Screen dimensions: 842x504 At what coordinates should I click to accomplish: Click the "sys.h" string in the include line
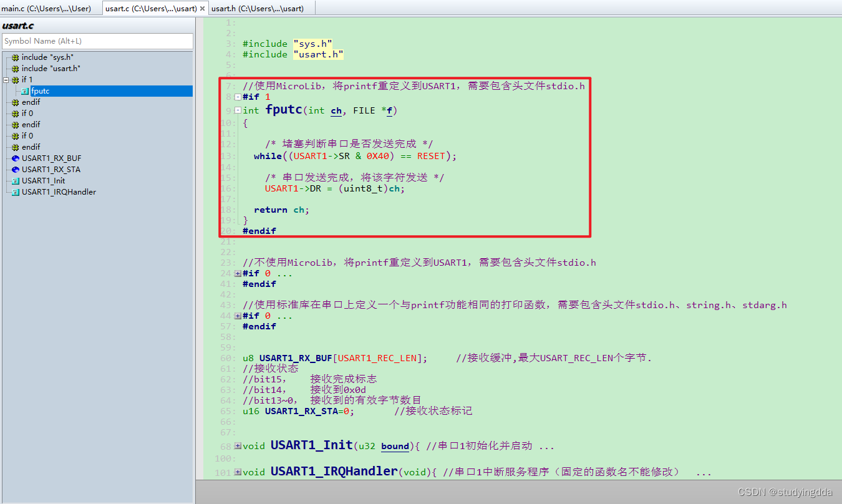[x=312, y=44]
